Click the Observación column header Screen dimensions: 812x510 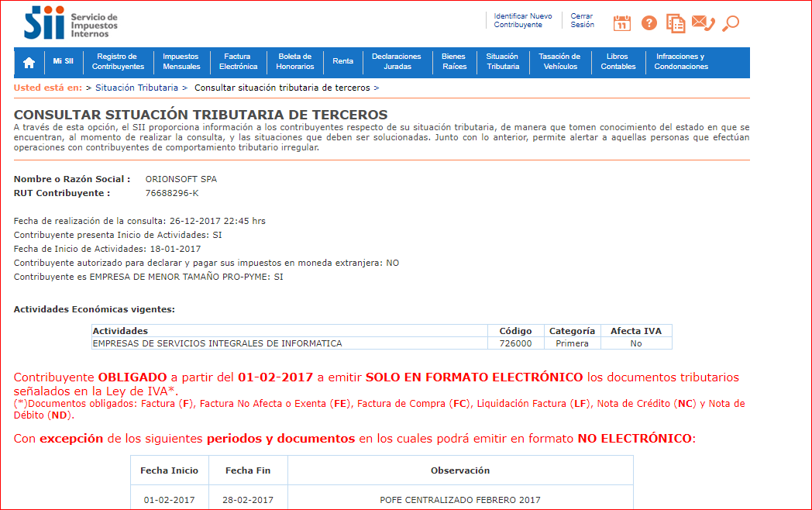coord(460,470)
